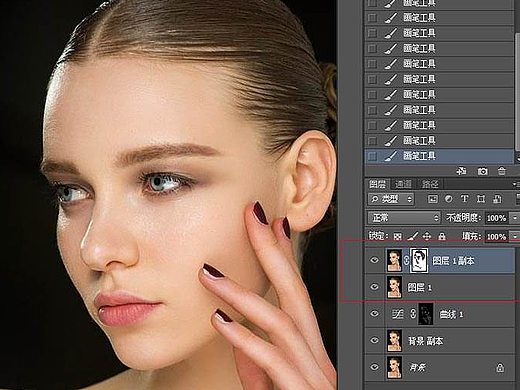Click the 背景 layer name

pyautogui.click(x=417, y=367)
